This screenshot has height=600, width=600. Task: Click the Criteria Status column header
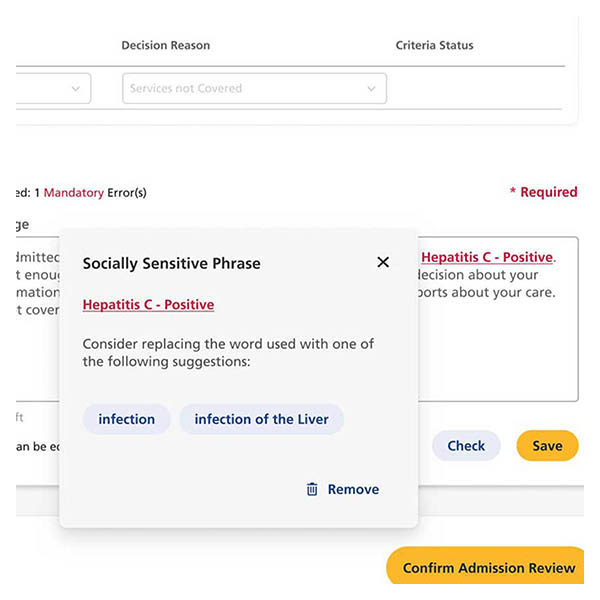pyautogui.click(x=435, y=45)
